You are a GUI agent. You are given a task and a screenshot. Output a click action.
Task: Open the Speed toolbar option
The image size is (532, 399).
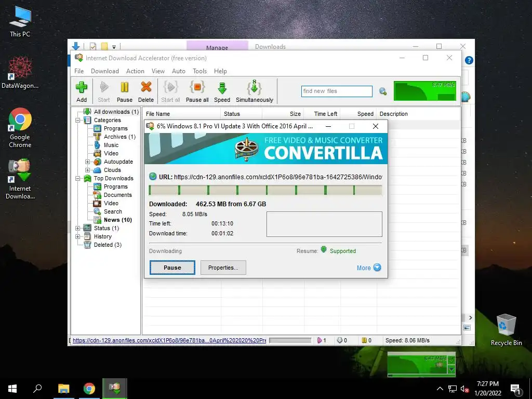222,91
